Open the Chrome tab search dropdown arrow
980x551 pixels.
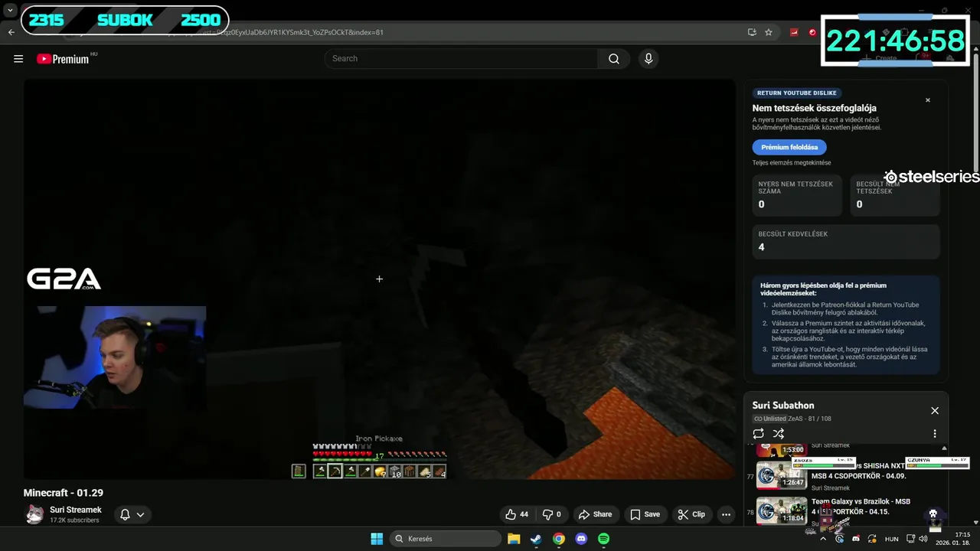point(10,11)
